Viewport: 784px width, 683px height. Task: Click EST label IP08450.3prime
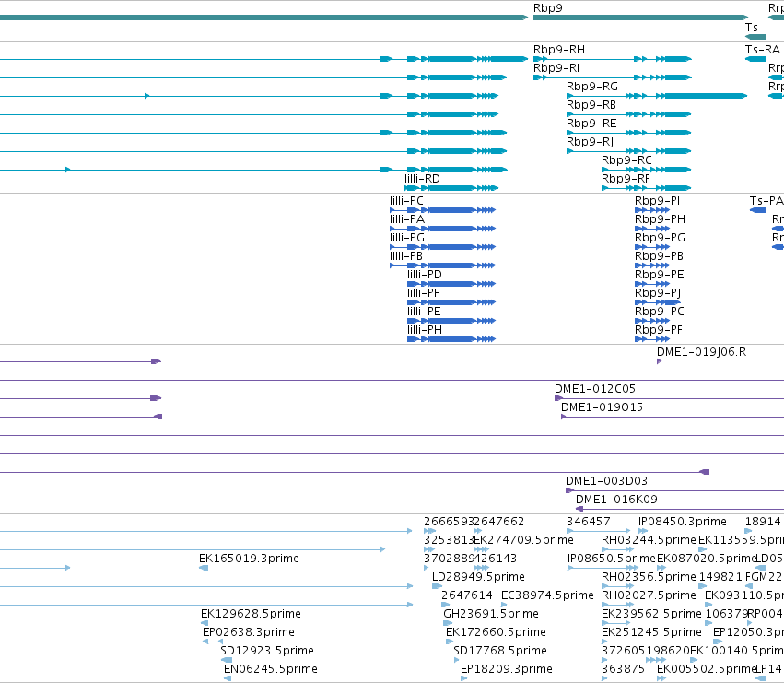[x=683, y=522]
